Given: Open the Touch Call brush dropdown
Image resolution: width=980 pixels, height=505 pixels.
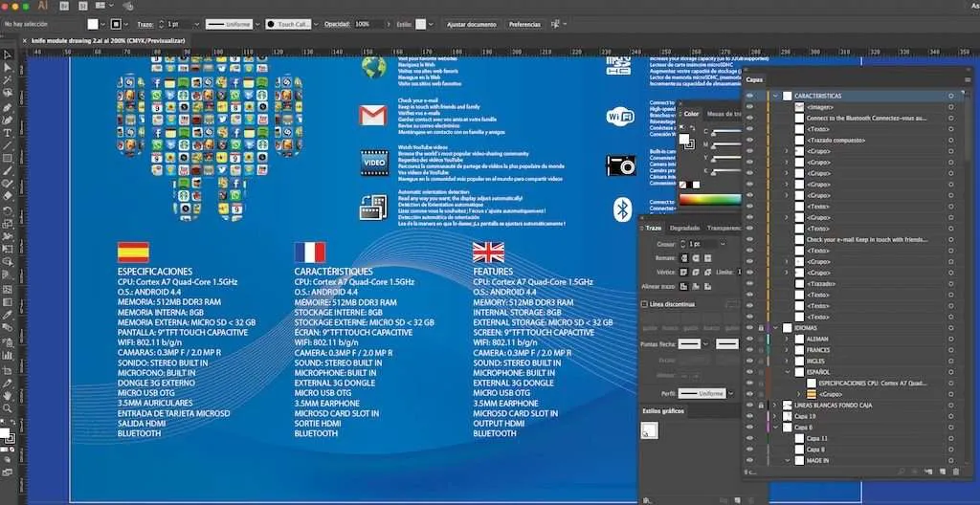Looking at the screenshot, I should (315, 24).
